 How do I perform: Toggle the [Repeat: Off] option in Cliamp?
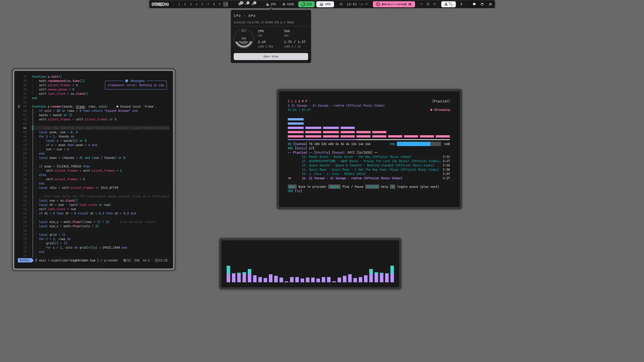point(343,153)
